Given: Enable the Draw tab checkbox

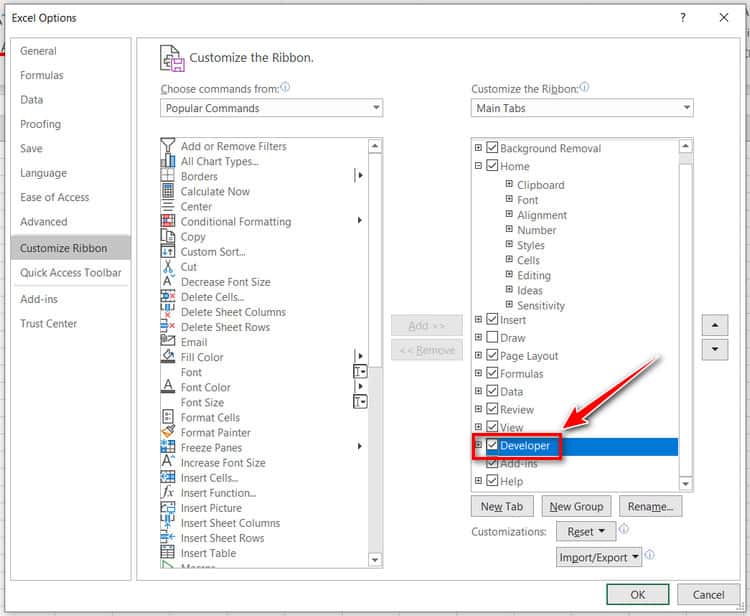Looking at the screenshot, I should pos(492,338).
